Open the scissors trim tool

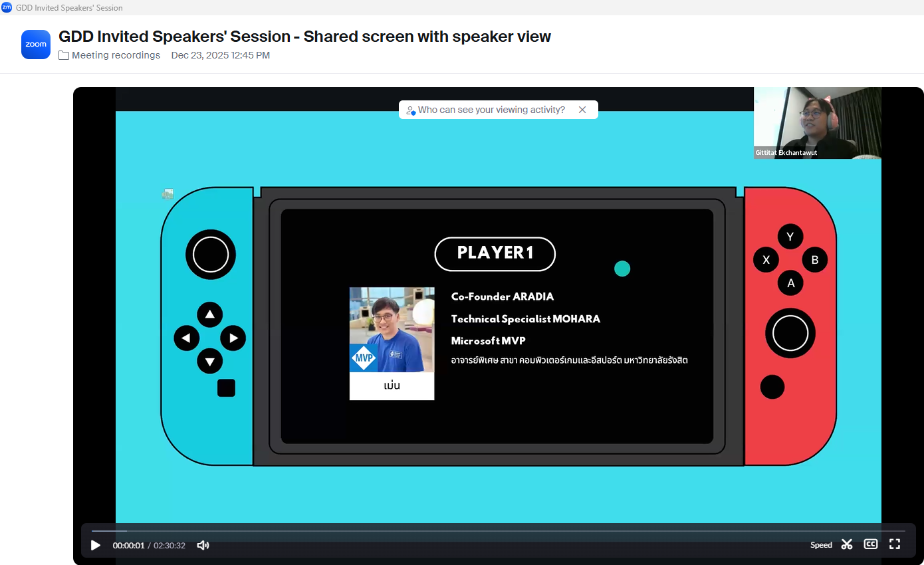(846, 544)
